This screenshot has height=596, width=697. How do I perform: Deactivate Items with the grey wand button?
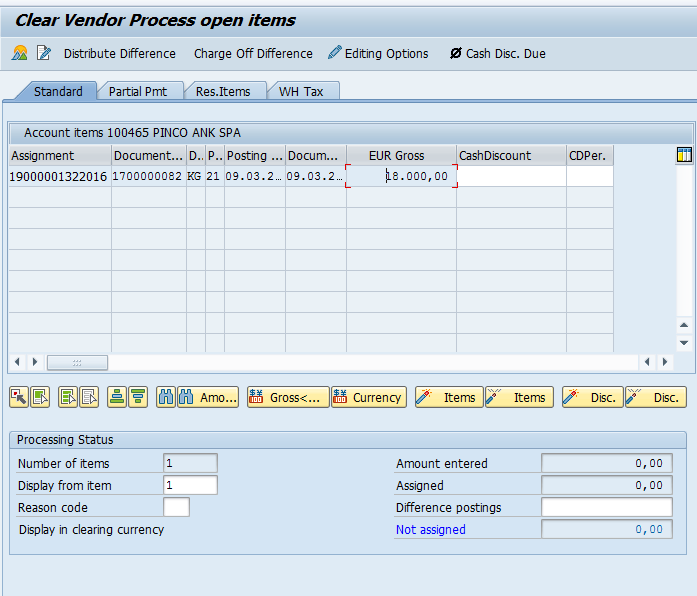coord(519,397)
